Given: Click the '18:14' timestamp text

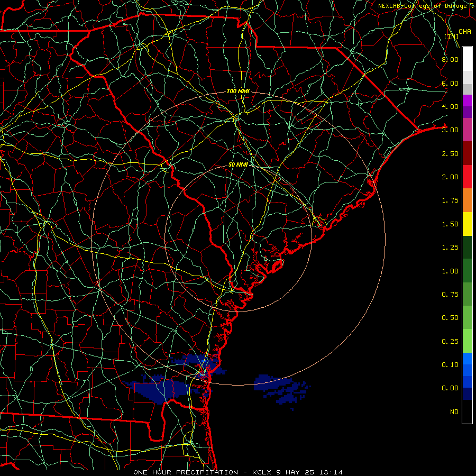Looking at the screenshot, I should (x=331, y=472).
